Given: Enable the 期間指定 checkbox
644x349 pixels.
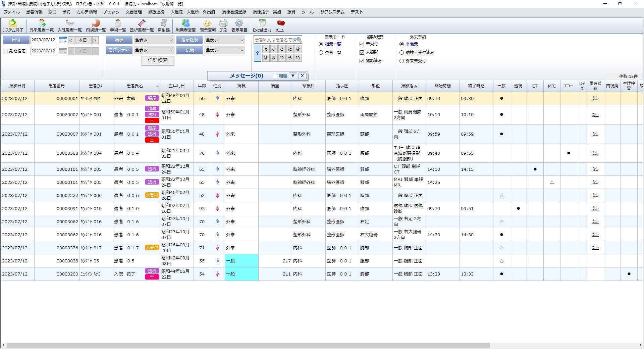Looking at the screenshot, I should (x=5, y=51).
